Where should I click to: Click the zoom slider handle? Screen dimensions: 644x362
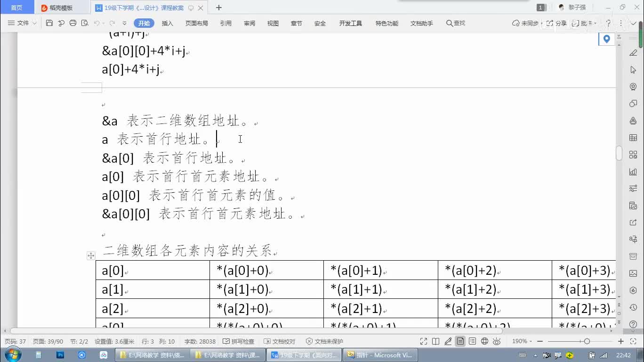pos(587,341)
